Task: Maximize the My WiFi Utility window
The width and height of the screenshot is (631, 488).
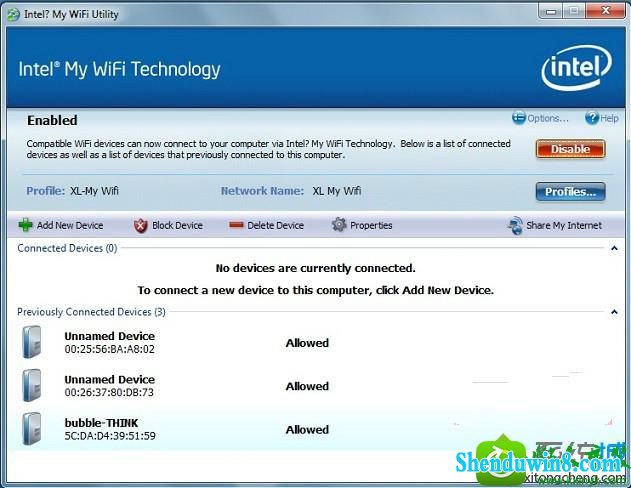Action: click(574, 11)
